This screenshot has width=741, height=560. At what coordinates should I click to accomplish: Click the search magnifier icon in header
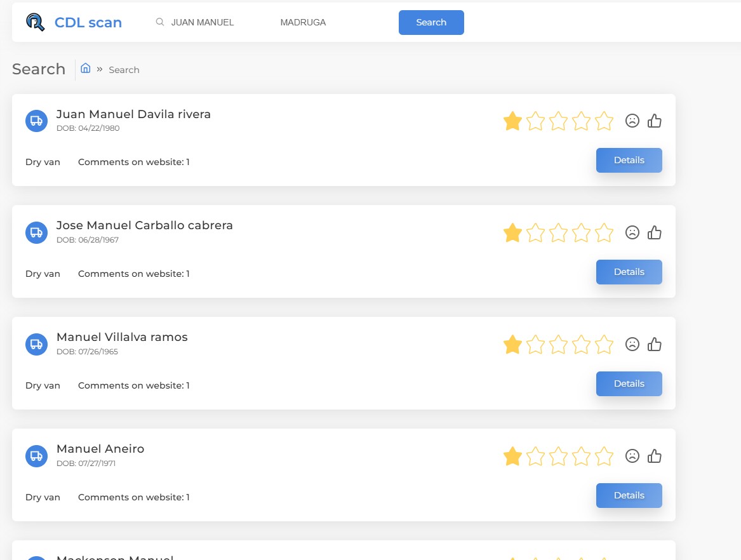click(160, 22)
